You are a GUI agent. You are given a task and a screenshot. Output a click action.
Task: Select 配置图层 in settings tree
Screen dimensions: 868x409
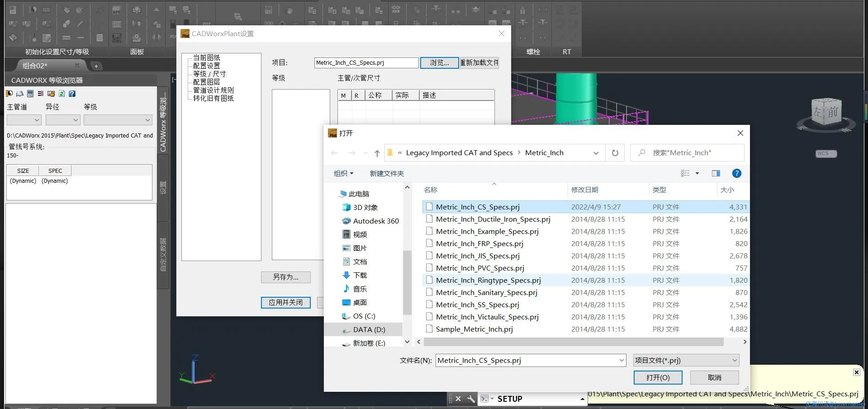pos(206,82)
